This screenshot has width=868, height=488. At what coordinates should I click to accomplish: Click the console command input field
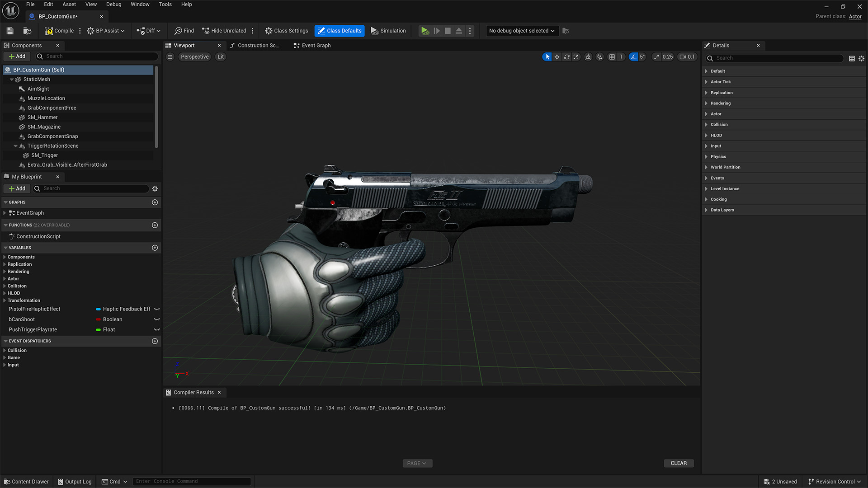[x=192, y=482]
